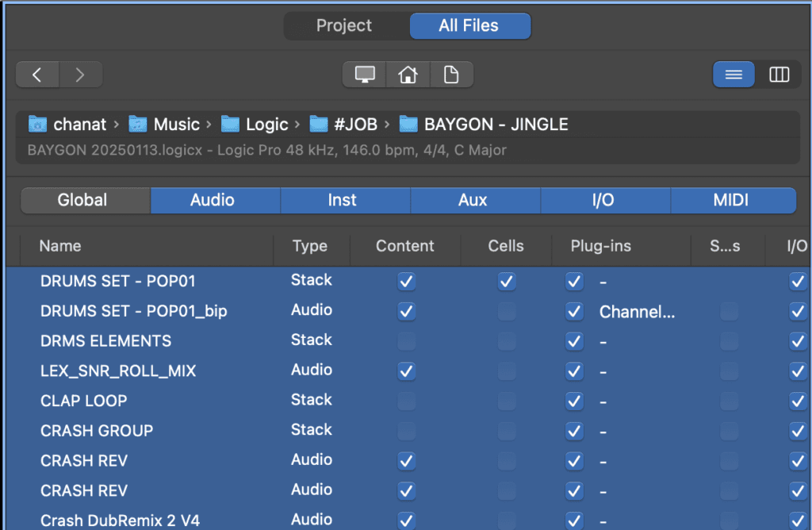Enable Sends checkbox for DRUMS SET - POP01_bip
Image resolution: width=812 pixels, height=530 pixels.
coord(730,311)
